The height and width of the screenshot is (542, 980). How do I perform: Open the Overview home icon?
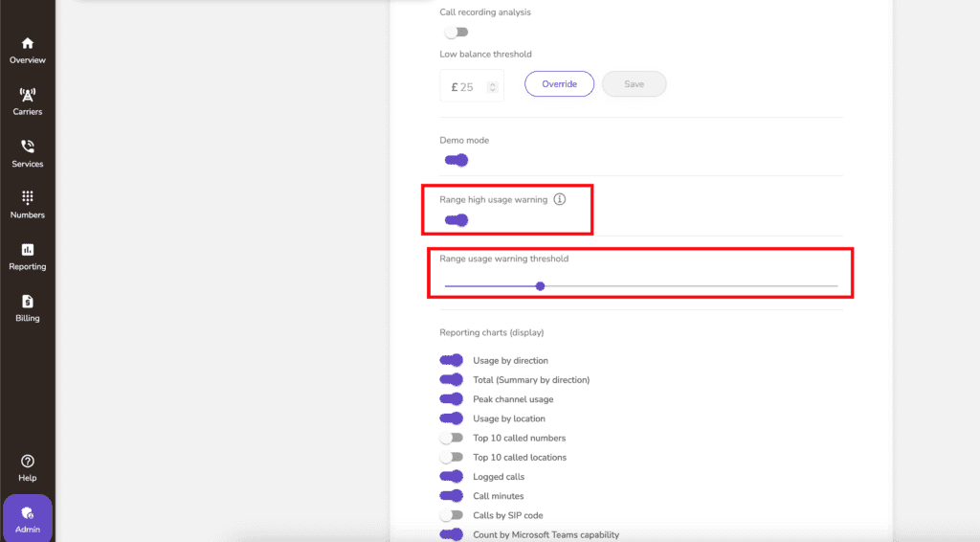28,44
